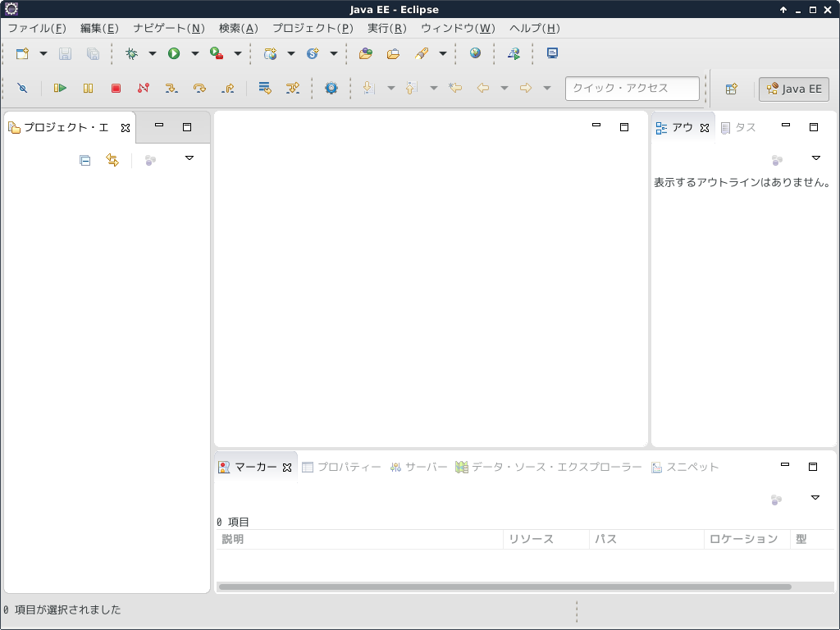Image resolution: width=840 pixels, height=630 pixels.
Task: Open the ナビゲート(N) menu
Action: tap(169, 29)
